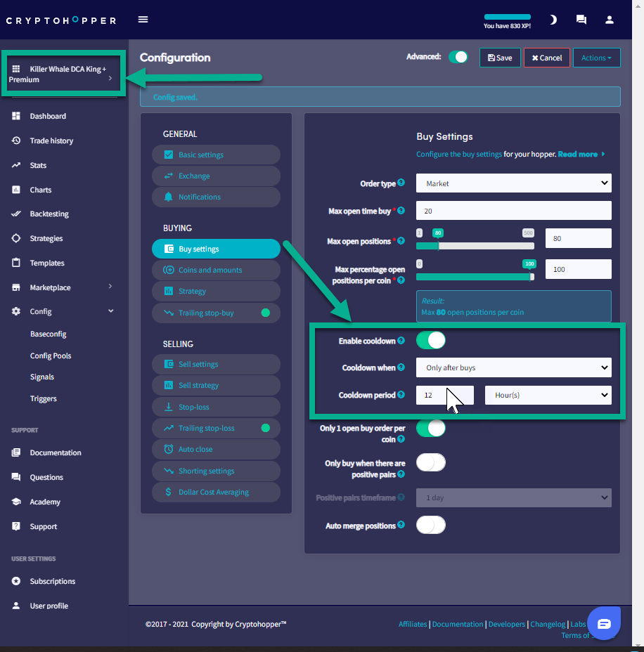Click the Charts bar icon
The height and width of the screenshot is (652, 644).
point(15,190)
